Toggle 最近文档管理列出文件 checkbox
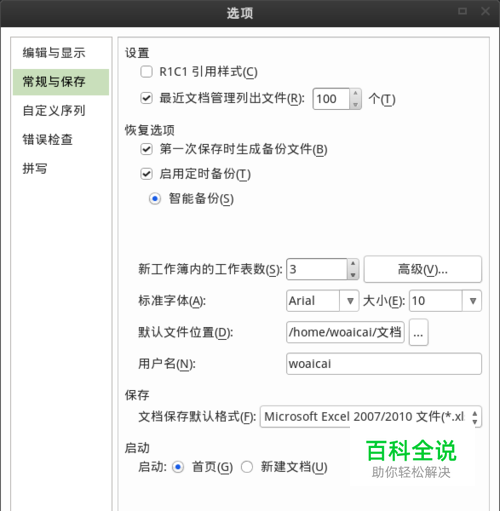Screen dimensions: 500x511 146,98
